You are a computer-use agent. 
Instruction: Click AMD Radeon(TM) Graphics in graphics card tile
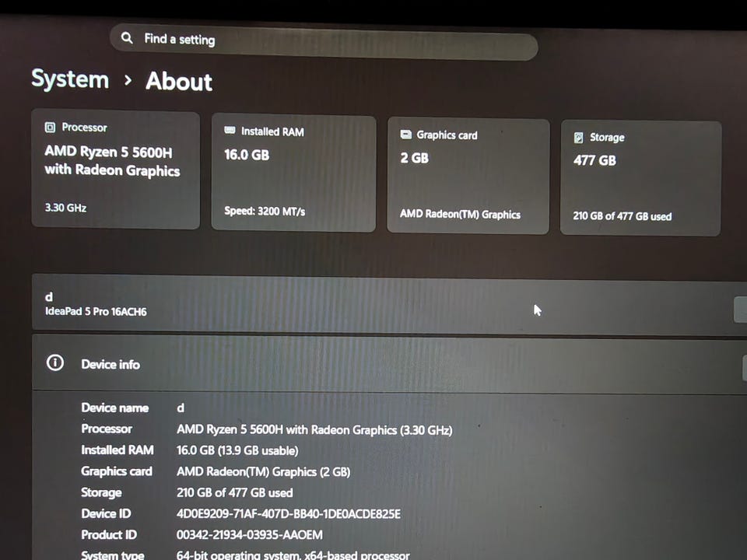pos(460,215)
